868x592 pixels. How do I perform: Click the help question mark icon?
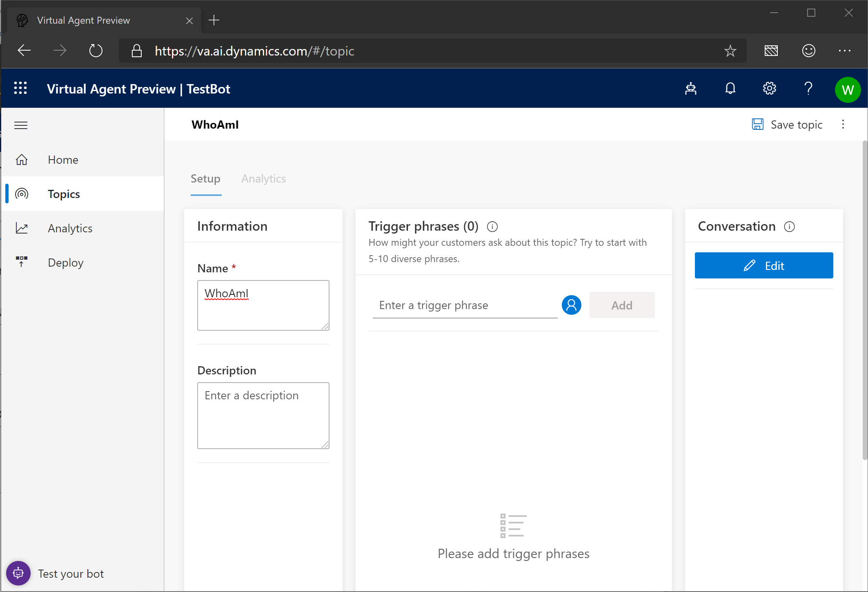(x=808, y=89)
